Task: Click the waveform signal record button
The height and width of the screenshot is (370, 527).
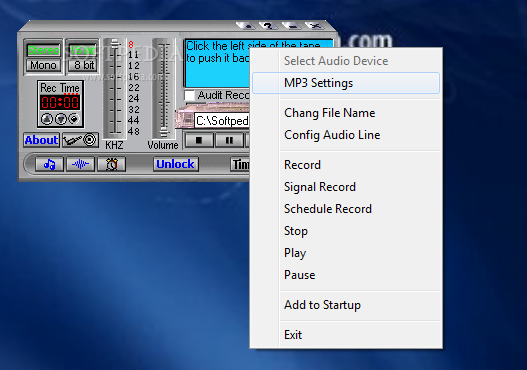Action: [80, 164]
